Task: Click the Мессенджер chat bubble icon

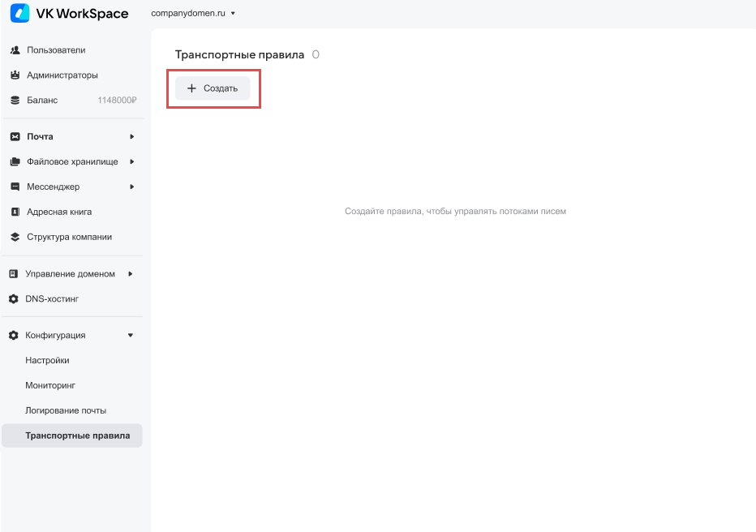Action: point(15,187)
